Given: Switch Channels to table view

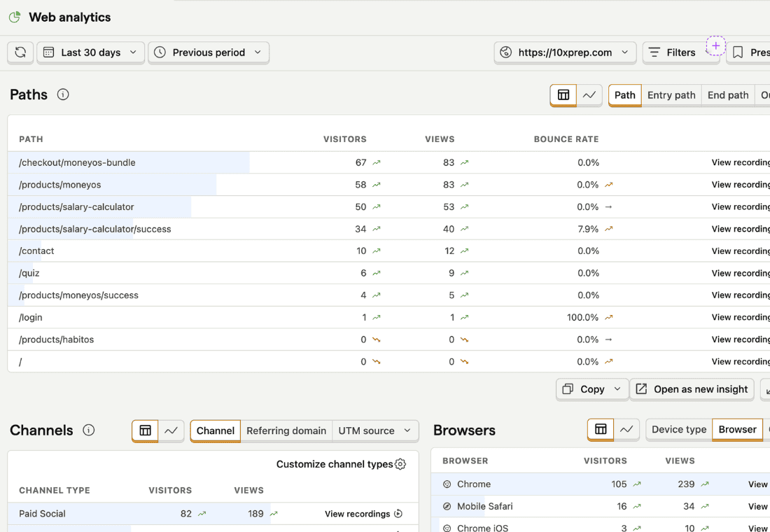Looking at the screenshot, I should (145, 430).
